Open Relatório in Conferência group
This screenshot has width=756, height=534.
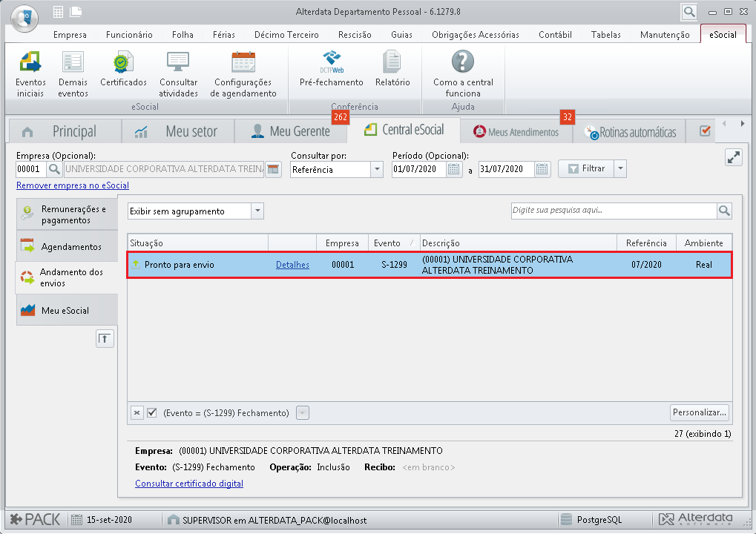point(392,69)
